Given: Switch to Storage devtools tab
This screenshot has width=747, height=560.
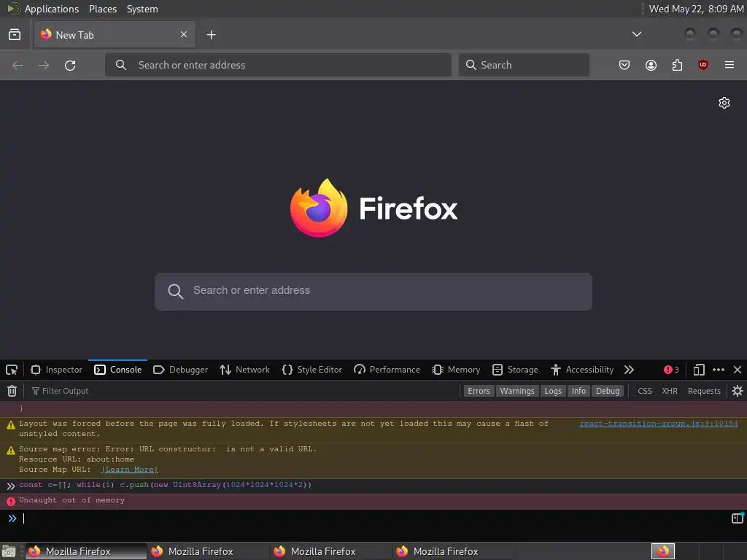Looking at the screenshot, I should [x=515, y=370].
